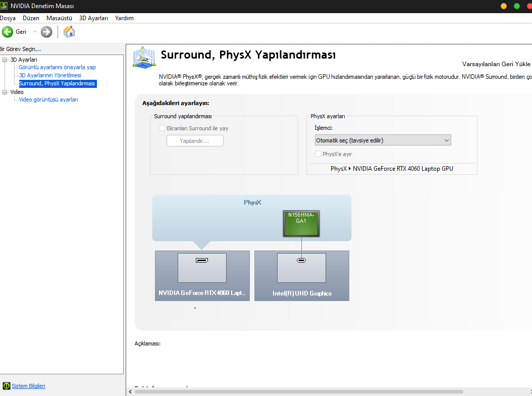Click the Yapılandır... button

tap(195, 140)
